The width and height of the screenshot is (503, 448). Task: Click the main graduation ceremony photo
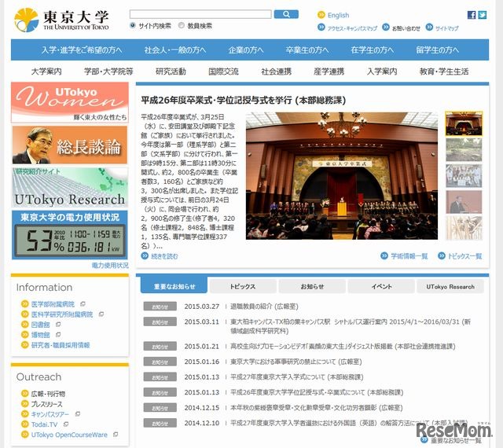click(342, 175)
